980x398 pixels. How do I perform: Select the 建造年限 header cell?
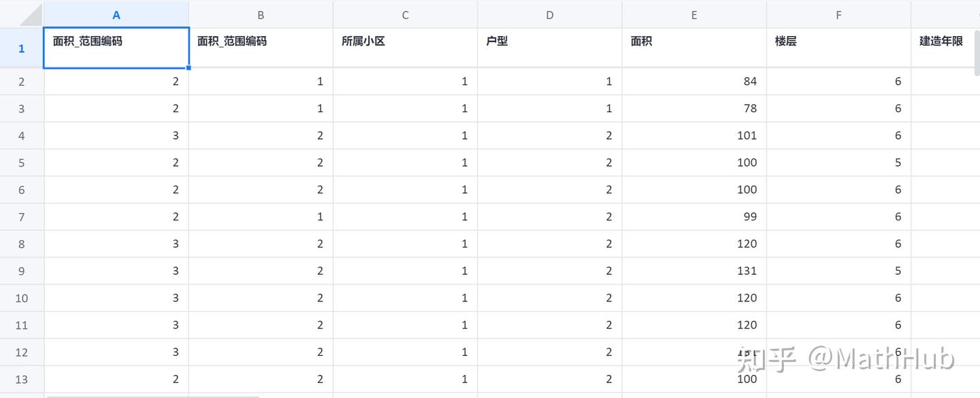click(943, 48)
